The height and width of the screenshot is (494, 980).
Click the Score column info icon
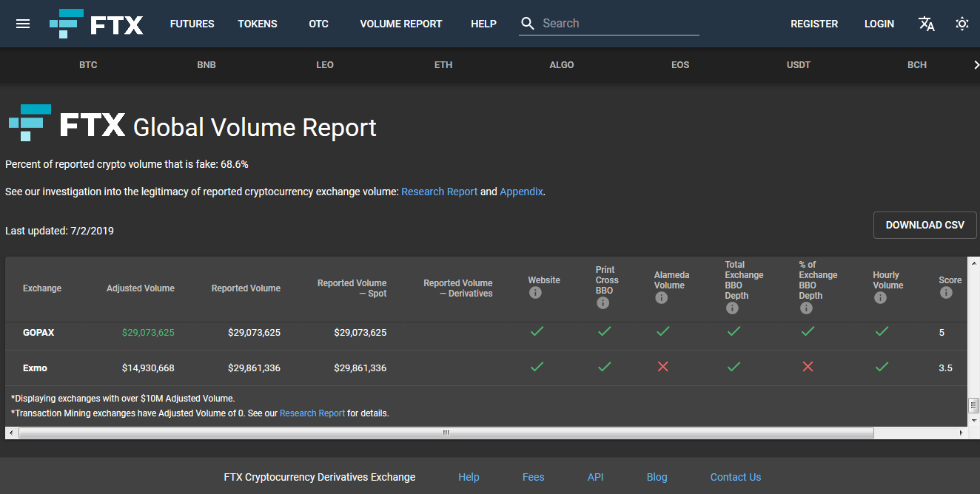tap(946, 291)
